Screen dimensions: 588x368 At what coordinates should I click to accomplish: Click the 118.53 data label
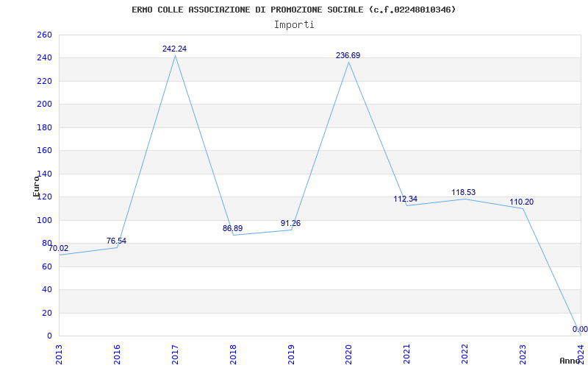point(464,192)
